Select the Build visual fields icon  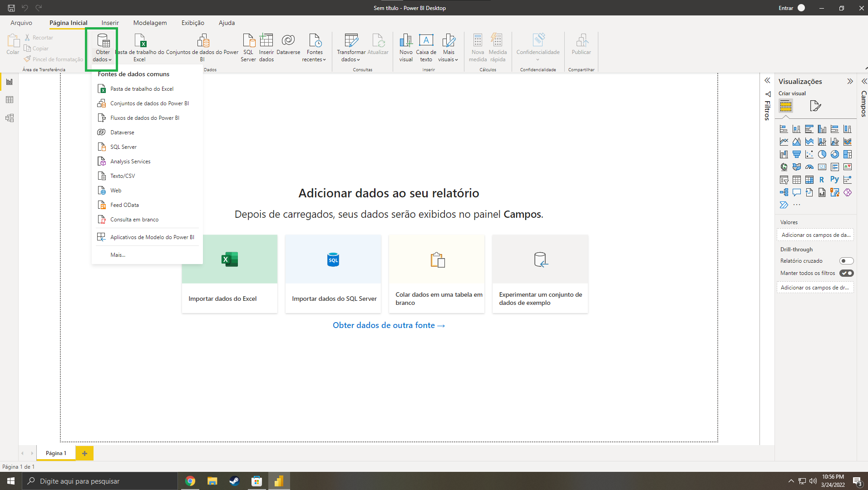[x=786, y=106]
